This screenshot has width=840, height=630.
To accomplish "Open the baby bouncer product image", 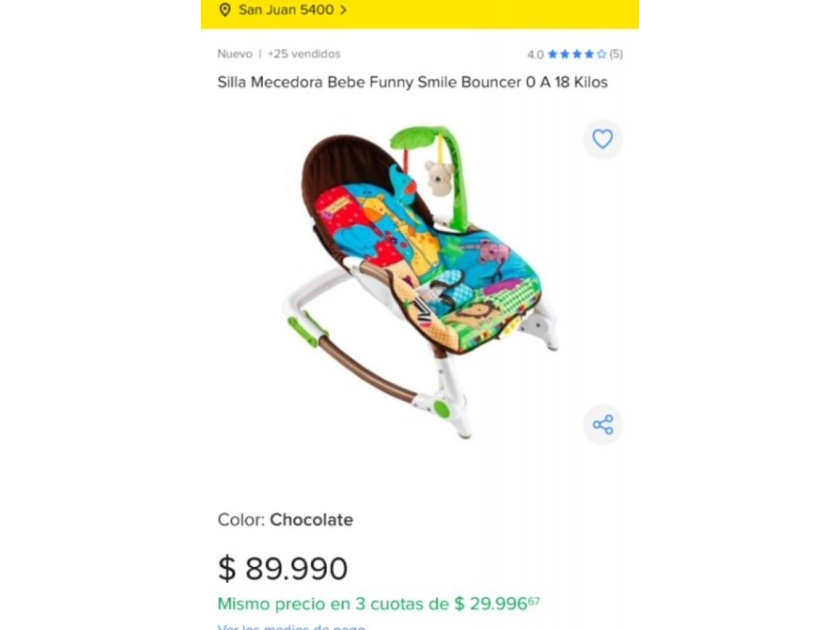I will [420, 282].
